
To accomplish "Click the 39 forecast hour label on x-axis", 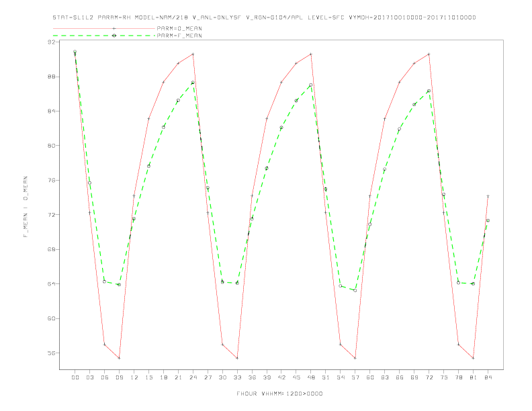I will tap(267, 377).
